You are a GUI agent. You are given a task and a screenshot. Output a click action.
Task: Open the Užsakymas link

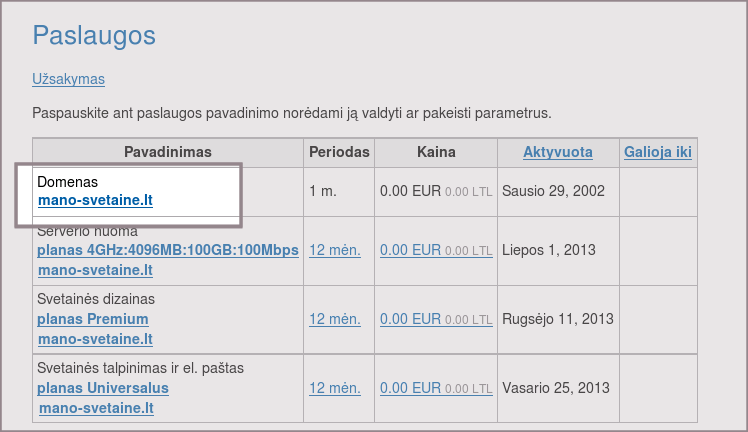click(x=68, y=79)
